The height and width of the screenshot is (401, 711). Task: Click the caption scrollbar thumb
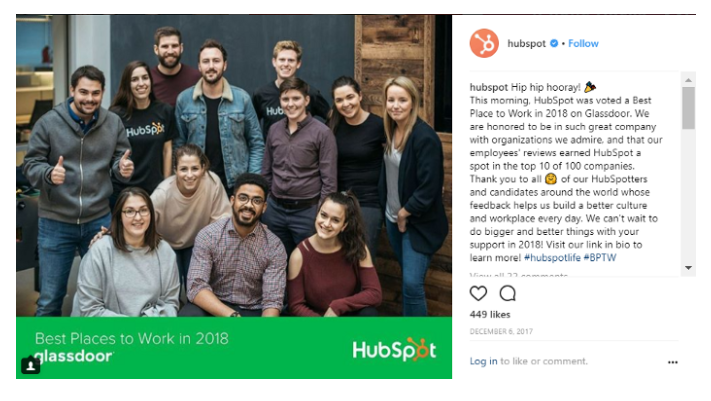click(688, 108)
